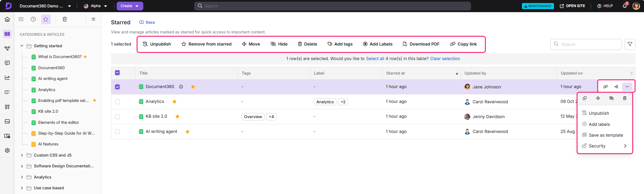The height and width of the screenshot is (194, 644).
Task: Show the All articles checklist icon
Action: 21,19
